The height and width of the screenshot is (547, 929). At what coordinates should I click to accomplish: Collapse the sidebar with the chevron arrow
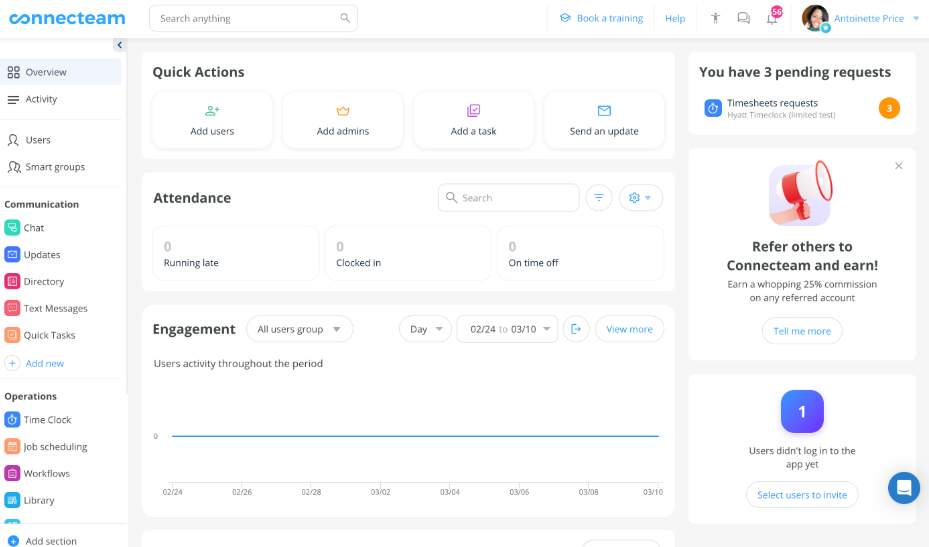coord(120,45)
